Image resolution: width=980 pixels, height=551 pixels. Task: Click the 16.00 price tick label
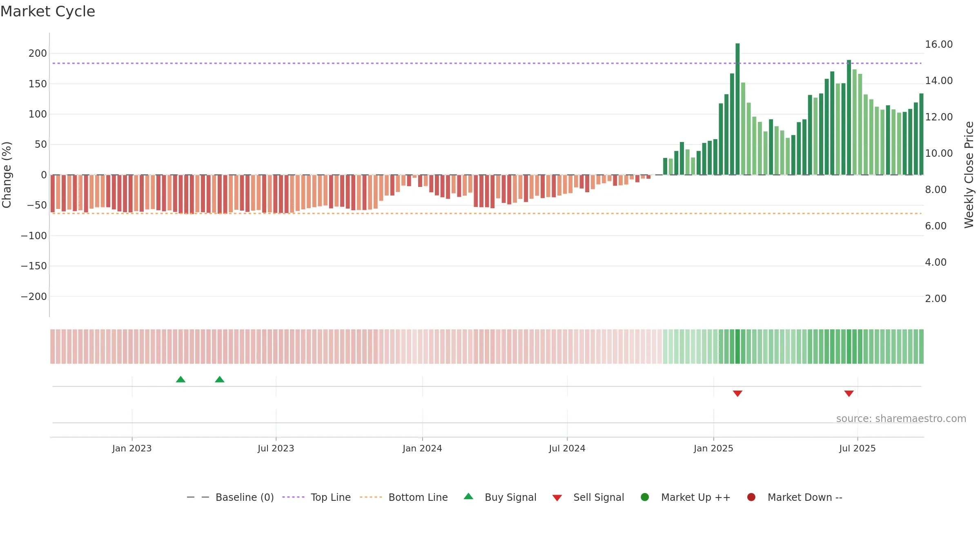[x=939, y=44]
